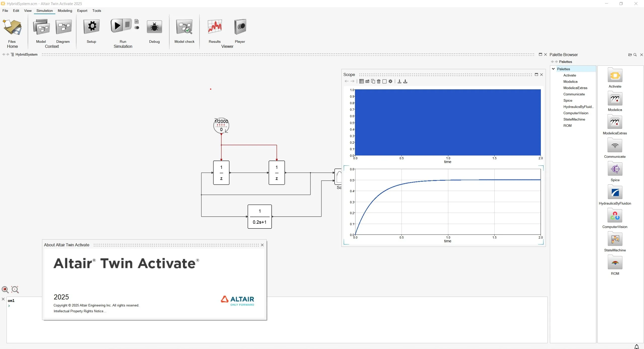644x349 pixels.
Task: Navigate back in diagram breadcrumb
Action: point(4,54)
